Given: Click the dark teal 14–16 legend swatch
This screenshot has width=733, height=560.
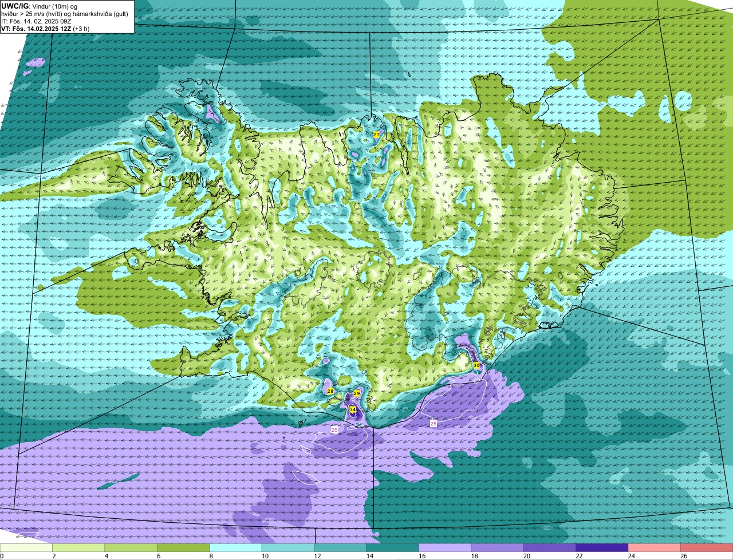Looking at the screenshot, I should [x=393, y=548].
